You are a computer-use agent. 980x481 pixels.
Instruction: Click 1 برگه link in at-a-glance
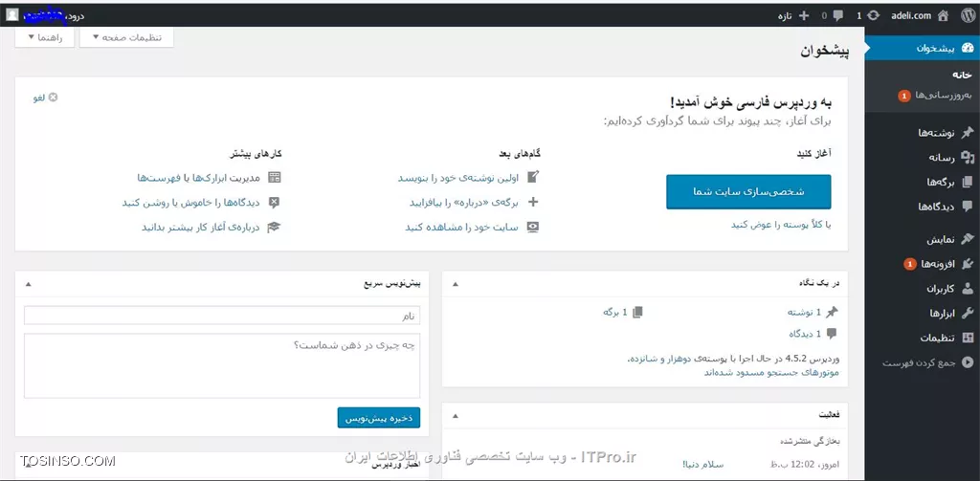click(615, 312)
